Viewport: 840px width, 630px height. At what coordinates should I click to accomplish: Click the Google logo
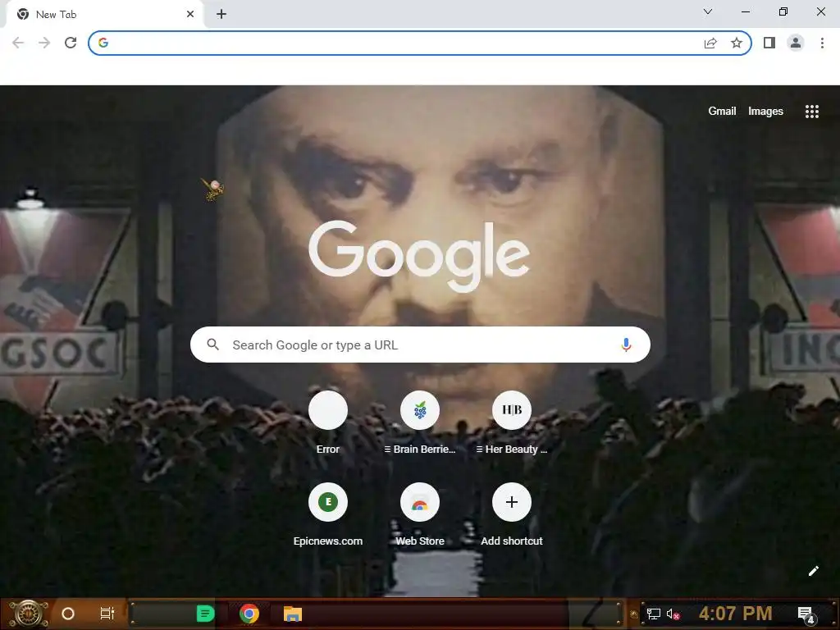click(419, 256)
